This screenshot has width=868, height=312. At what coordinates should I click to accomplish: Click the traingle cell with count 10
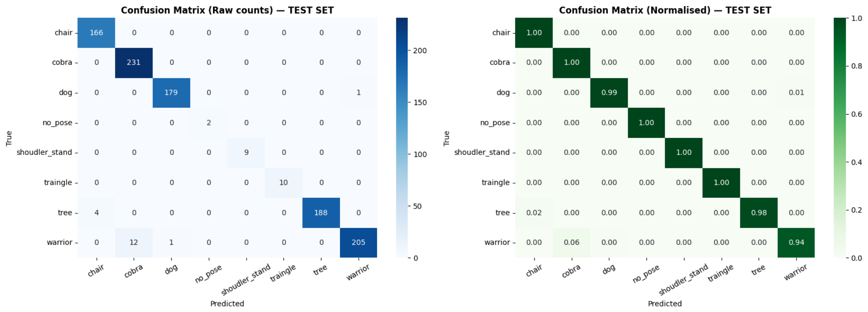283,183
